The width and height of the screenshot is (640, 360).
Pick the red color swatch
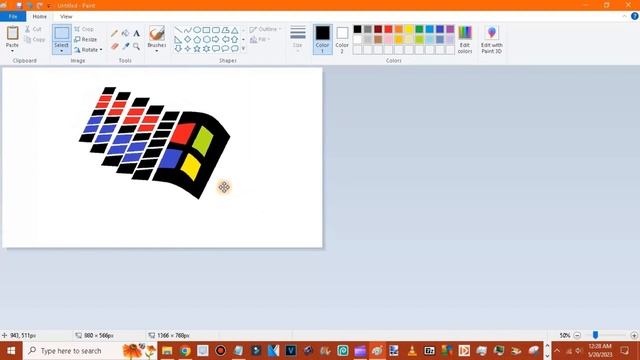point(388,29)
